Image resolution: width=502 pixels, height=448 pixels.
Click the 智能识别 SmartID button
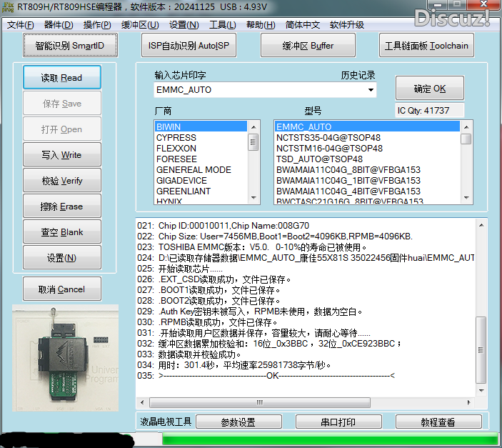point(70,46)
